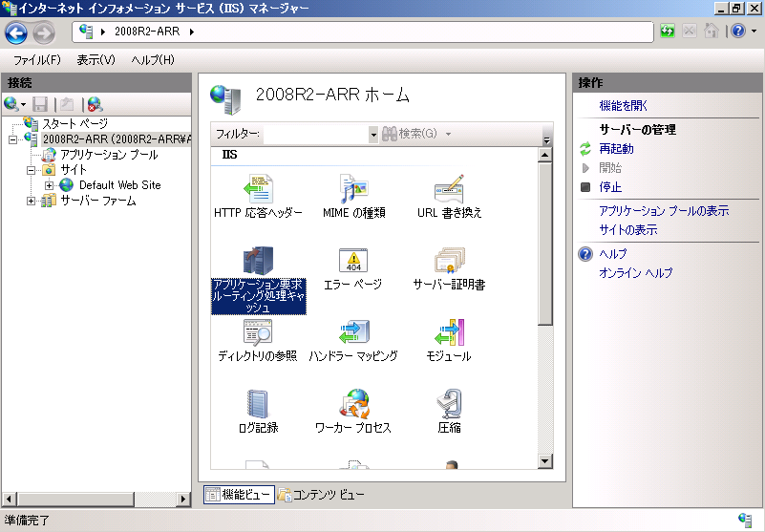This screenshot has height=532, width=765.
Task: Select Default Web Site tree item
Action: [120, 185]
